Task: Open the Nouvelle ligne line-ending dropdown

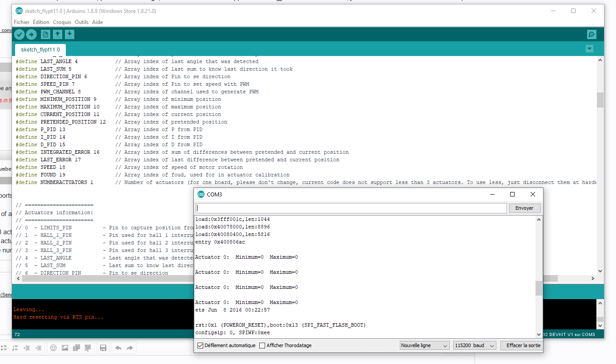Action: click(424, 345)
